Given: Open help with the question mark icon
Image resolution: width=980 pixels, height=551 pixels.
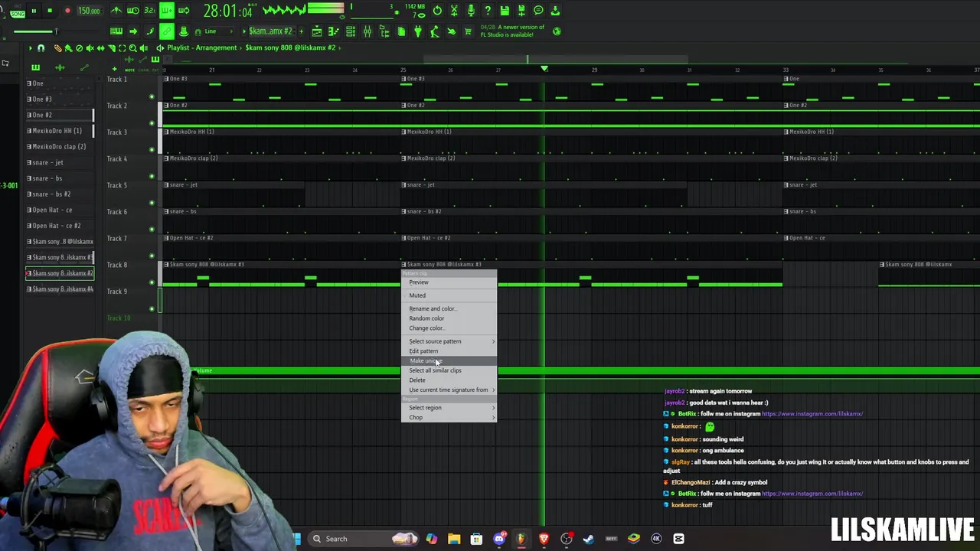Looking at the screenshot, I should 488,11.
